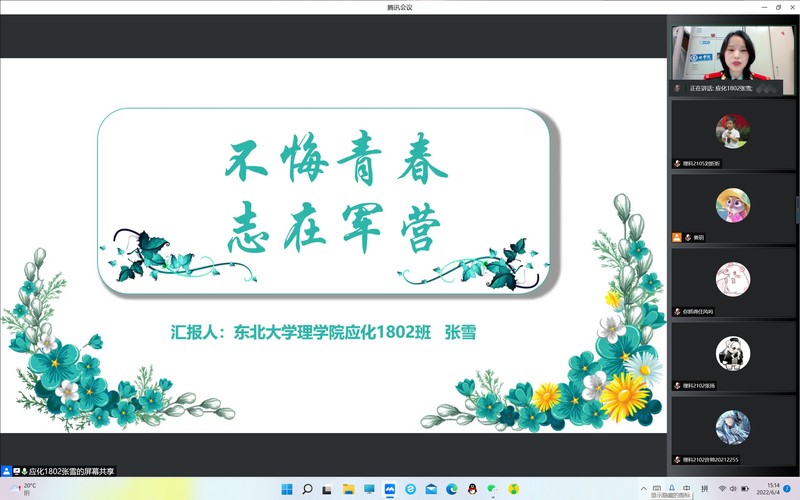The height and width of the screenshot is (500, 800).
Task: Launch the QQ penguin icon in taskbar
Action: (x=472, y=489)
